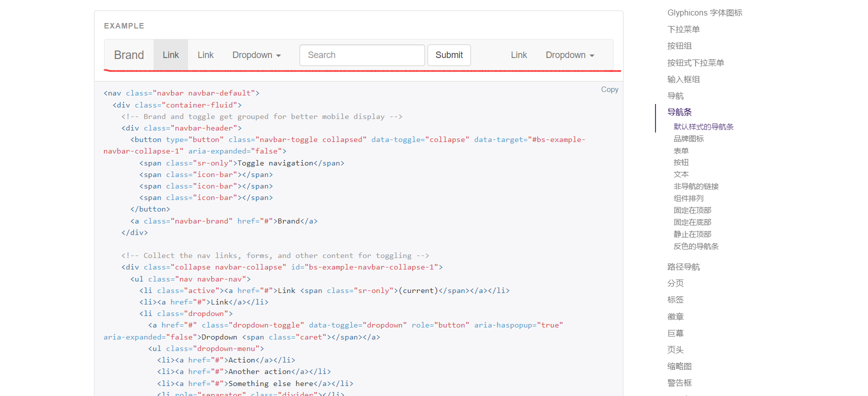This screenshot has height=396, width=868.
Task: Click the active 导航条 sidebar heading
Action: pos(679,112)
